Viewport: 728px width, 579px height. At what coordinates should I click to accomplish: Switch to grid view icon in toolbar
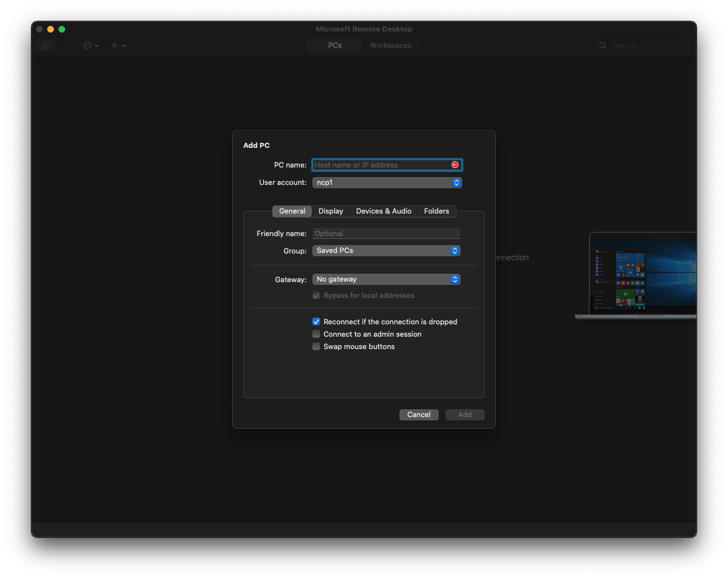click(46, 45)
